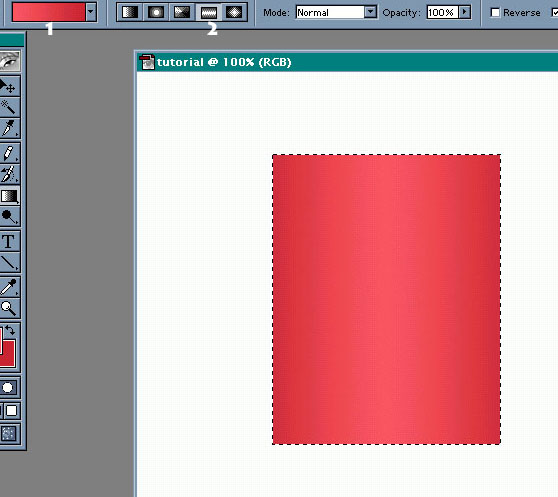Select the Line tool
Image resolution: width=558 pixels, height=497 pixels.
pyautogui.click(x=9, y=263)
